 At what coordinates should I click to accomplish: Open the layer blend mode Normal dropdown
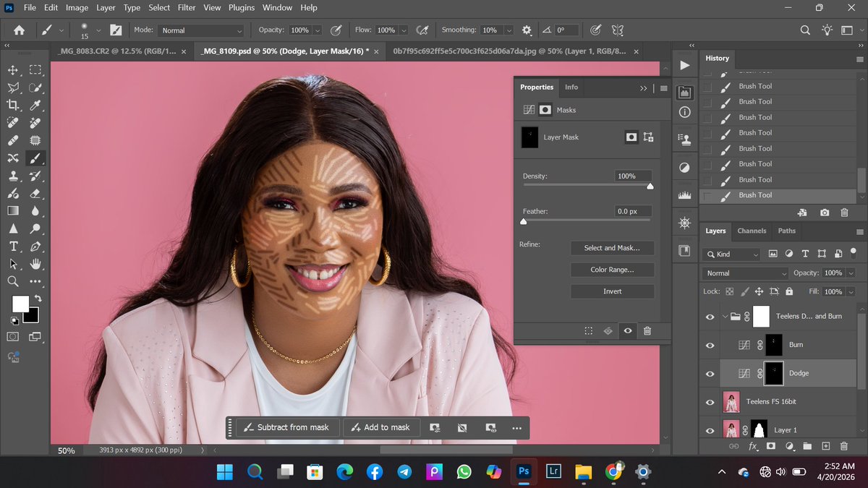tap(745, 273)
